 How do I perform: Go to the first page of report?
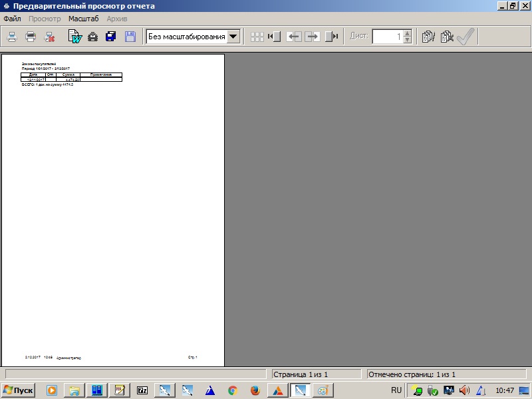click(274, 37)
